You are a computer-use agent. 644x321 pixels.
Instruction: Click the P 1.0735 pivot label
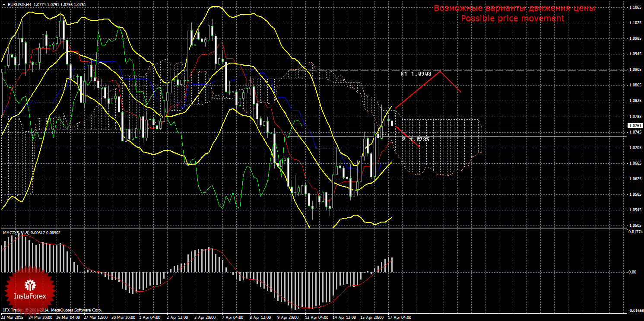415,140
